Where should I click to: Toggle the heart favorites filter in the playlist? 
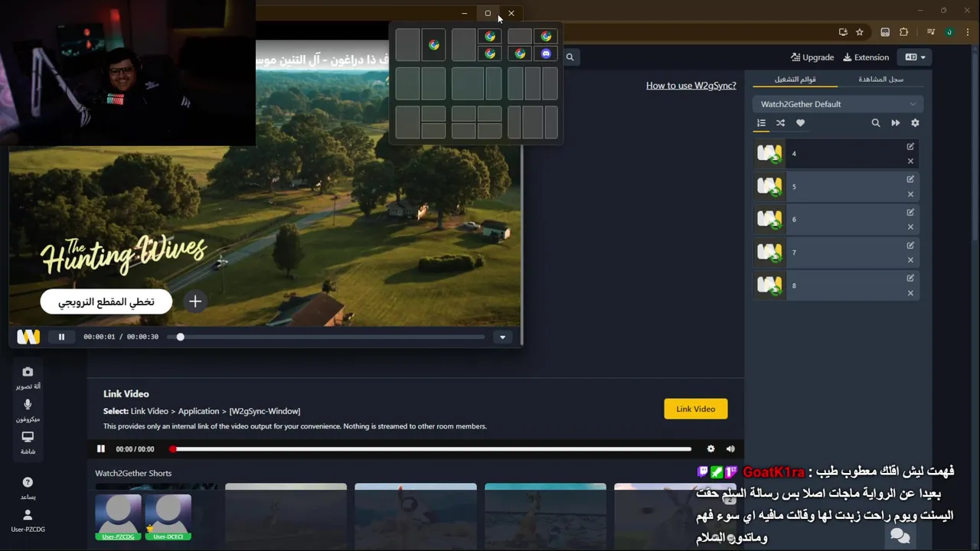tap(800, 123)
